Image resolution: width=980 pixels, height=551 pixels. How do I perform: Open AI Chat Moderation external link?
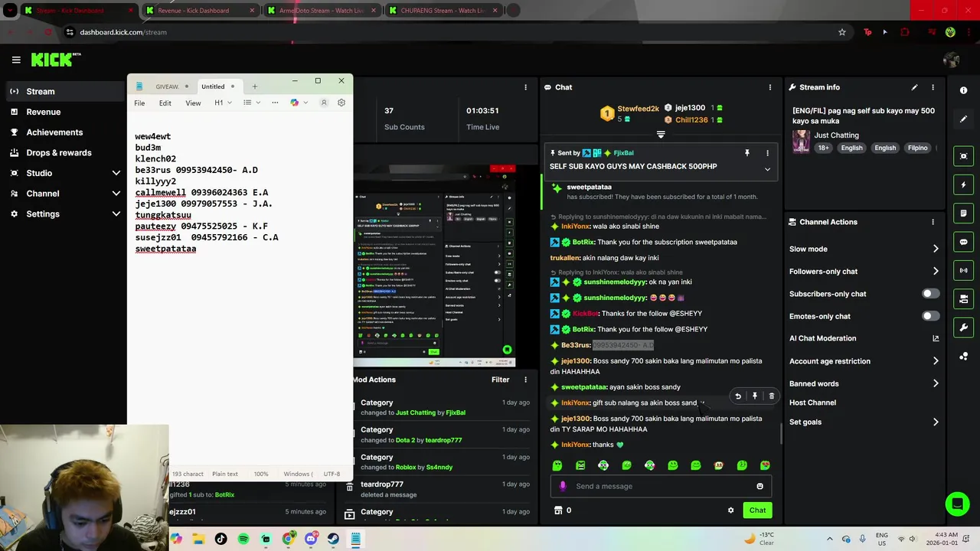tap(936, 338)
